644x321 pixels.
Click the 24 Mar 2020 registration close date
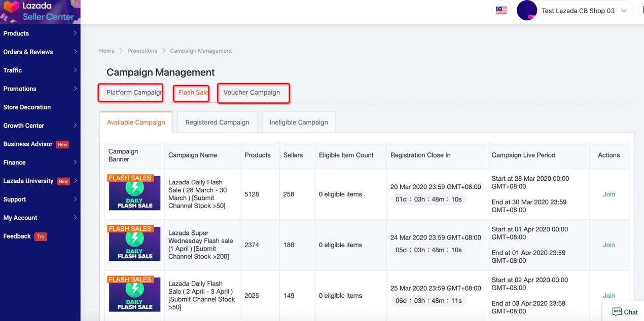(x=436, y=237)
